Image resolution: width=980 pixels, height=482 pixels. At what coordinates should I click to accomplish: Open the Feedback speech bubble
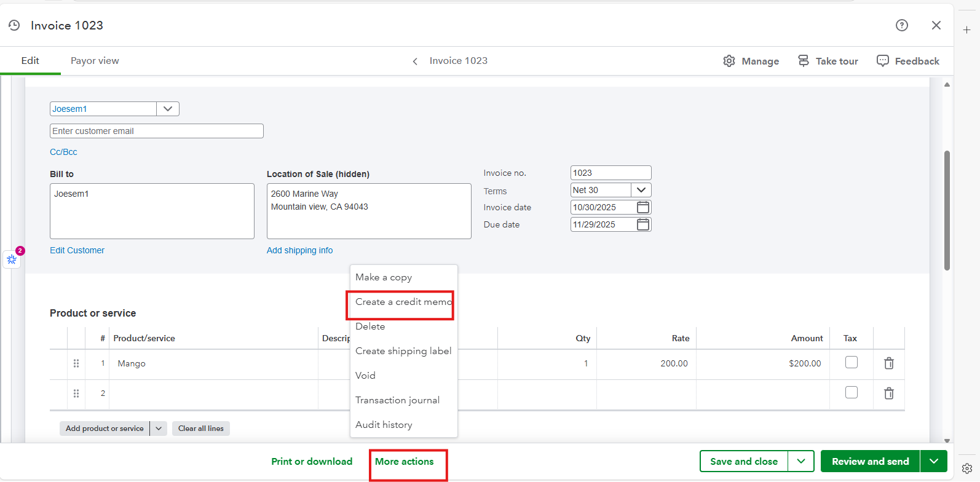(907, 61)
